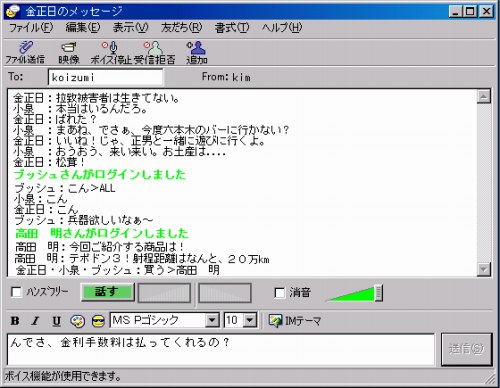Click the 送信 send button
500x388 pixels.
coord(466,349)
